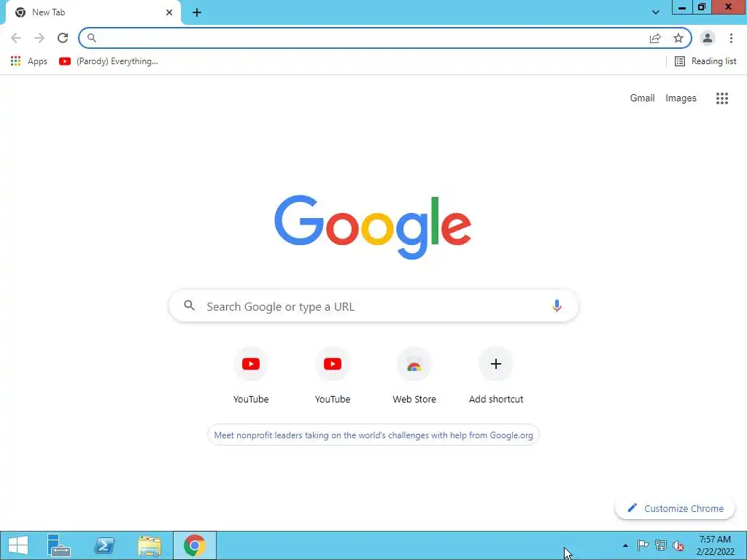The image size is (747, 560).
Task: Share this page icon in address bar
Action: pyautogui.click(x=655, y=38)
